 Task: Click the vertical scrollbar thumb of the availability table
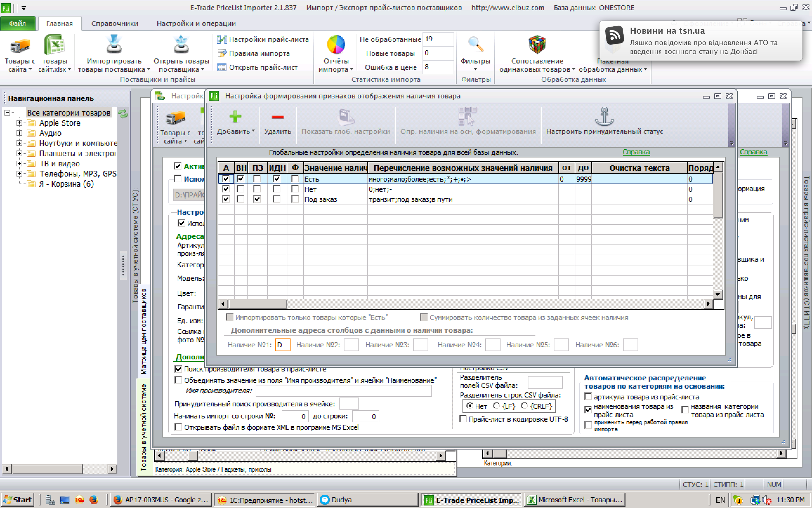(718, 195)
